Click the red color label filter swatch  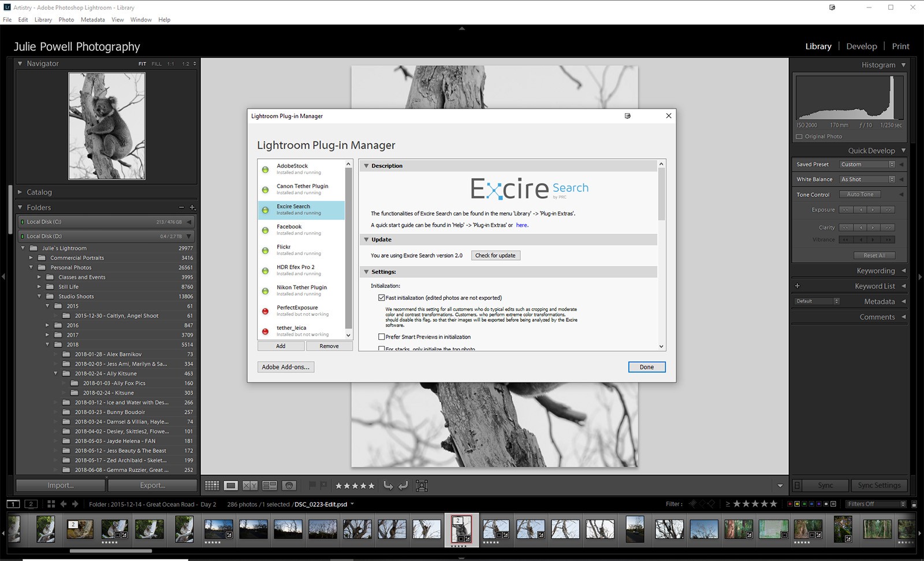tap(790, 504)
